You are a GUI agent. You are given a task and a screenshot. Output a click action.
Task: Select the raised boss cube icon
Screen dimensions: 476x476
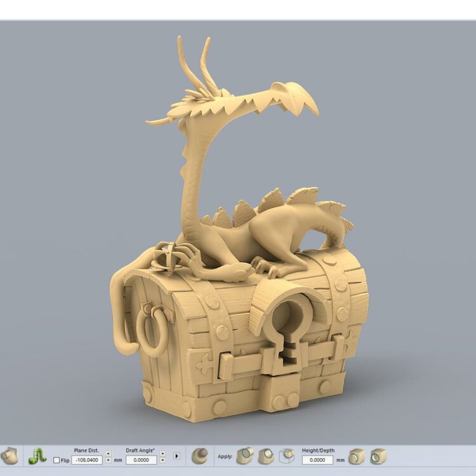coord(357,456)
